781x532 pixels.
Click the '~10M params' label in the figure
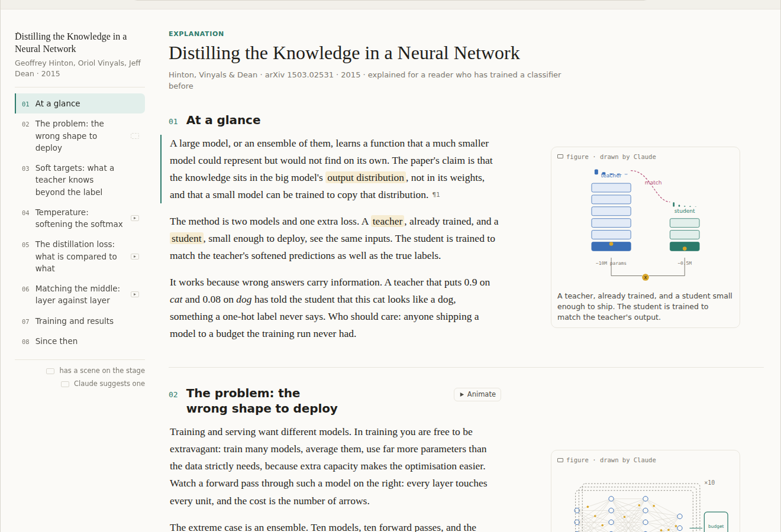(611, 263)
